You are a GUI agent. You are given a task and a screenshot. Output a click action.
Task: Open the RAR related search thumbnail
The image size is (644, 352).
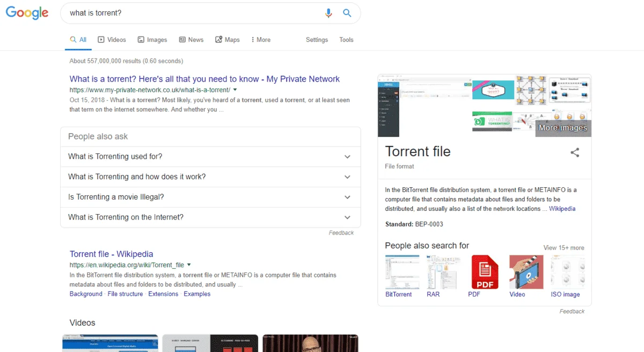coord(444,272)
